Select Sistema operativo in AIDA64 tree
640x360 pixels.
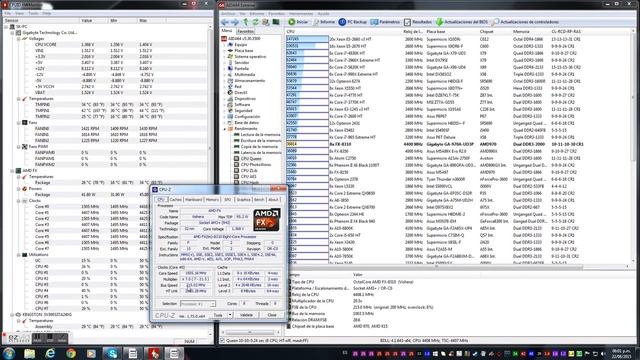click(x=247, y=57)
